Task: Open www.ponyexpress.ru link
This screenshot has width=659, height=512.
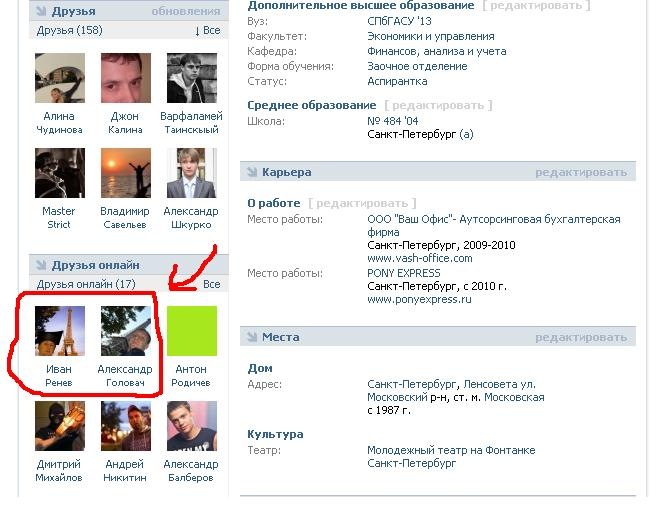Action: tap(419, 299)
